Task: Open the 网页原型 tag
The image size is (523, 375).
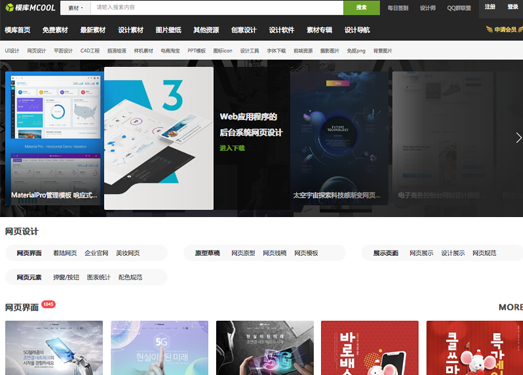Action: coord(243,253)
